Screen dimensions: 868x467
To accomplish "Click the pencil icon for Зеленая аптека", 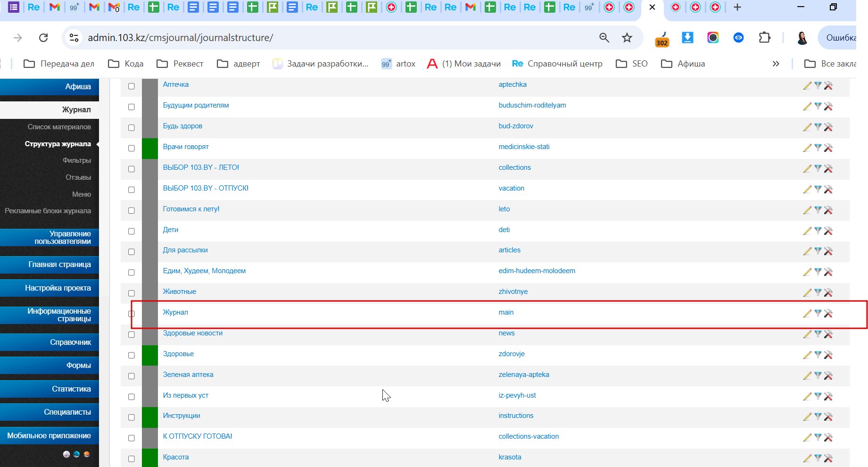I will [807, 375].
